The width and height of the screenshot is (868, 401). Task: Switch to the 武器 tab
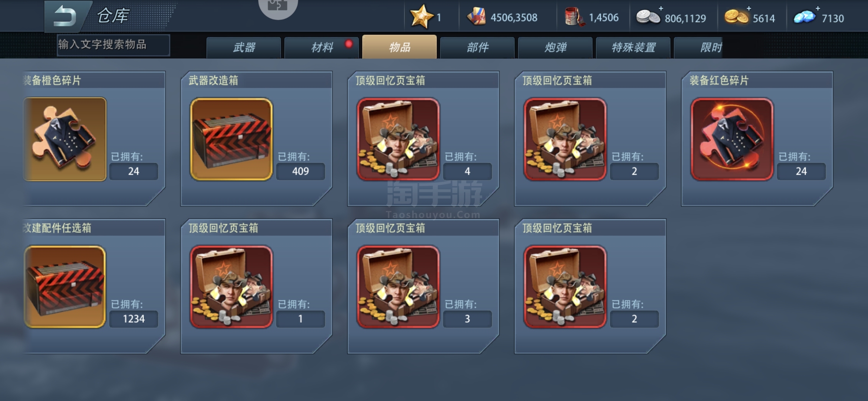click(x=244, y=47)
